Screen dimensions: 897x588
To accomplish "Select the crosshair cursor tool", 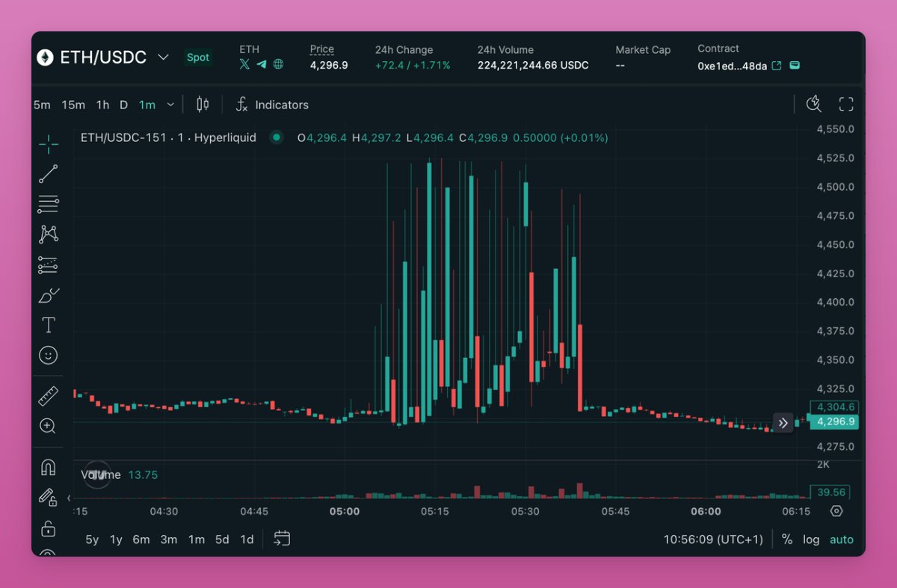I will point(49,144).
